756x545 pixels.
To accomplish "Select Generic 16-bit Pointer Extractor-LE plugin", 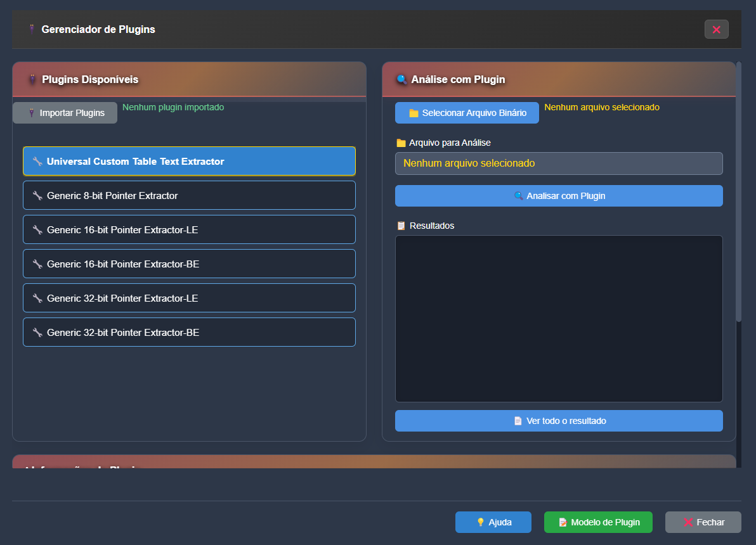I will (x=189, y=229).
